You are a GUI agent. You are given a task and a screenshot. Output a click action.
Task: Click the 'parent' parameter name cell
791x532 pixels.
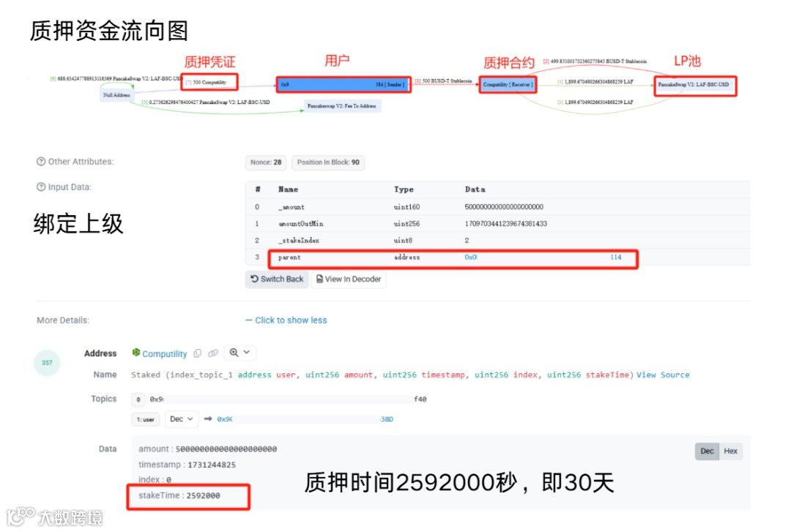click(289, 257)
